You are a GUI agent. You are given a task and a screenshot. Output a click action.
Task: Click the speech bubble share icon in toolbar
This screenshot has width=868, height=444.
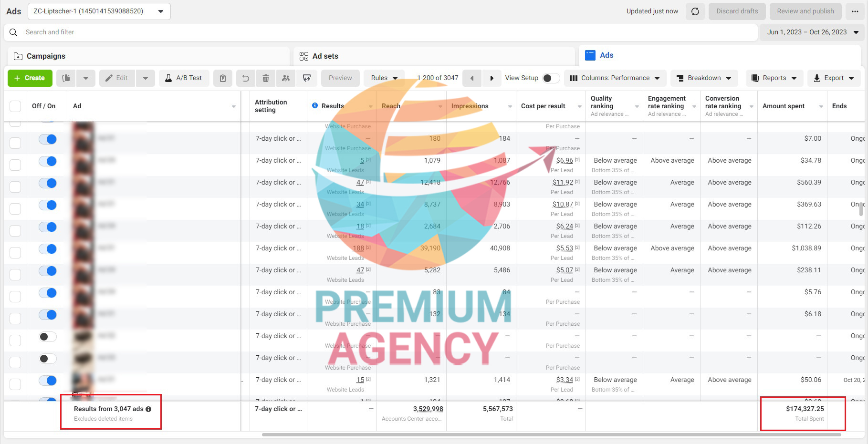tap(307, 78)
